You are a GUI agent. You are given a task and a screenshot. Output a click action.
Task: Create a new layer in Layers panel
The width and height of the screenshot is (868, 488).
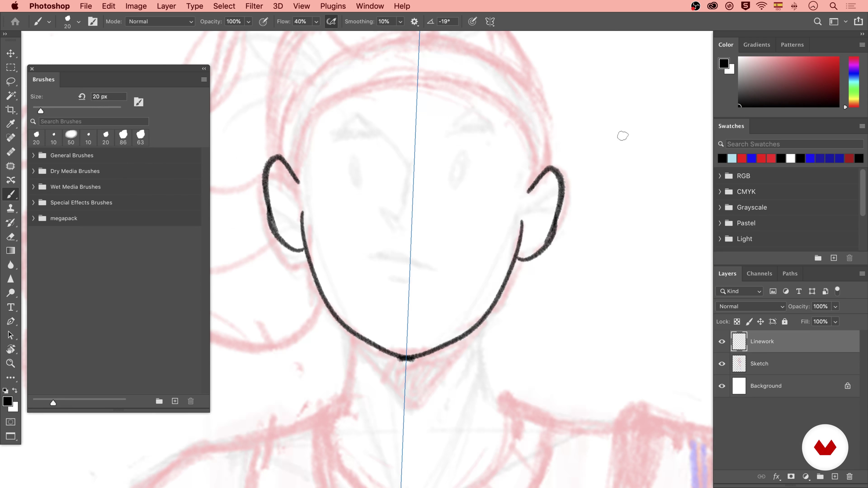click(x=835, y=476)
